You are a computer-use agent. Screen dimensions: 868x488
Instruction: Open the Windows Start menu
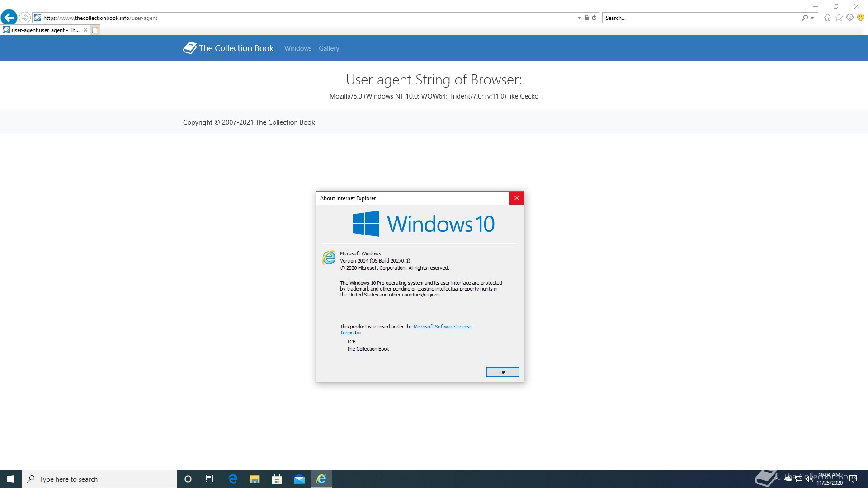coord(11,479)
